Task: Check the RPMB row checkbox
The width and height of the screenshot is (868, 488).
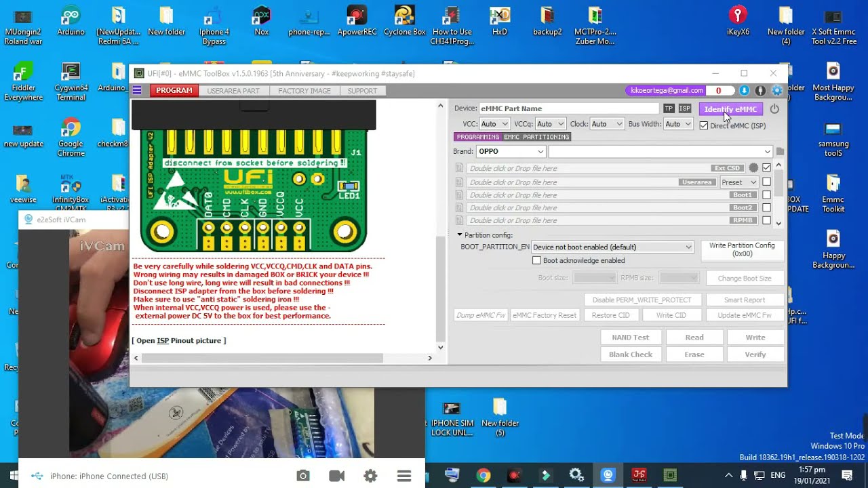Action: (766, 220)
